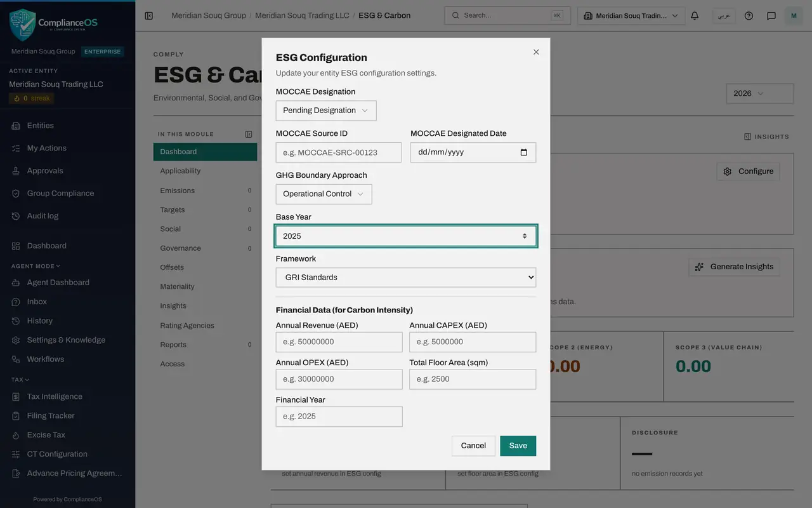
Task: Click the CT Configuration icon
Action: 16,454
